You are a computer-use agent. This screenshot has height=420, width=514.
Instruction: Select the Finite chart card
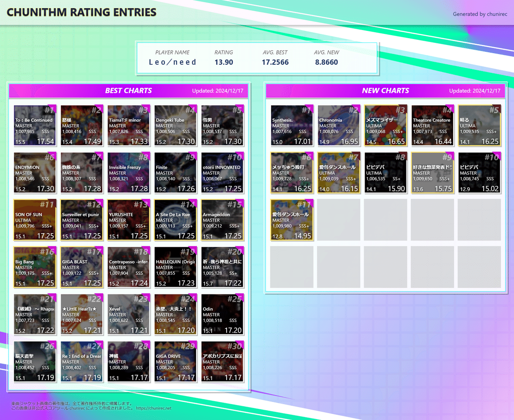(176, 173)
